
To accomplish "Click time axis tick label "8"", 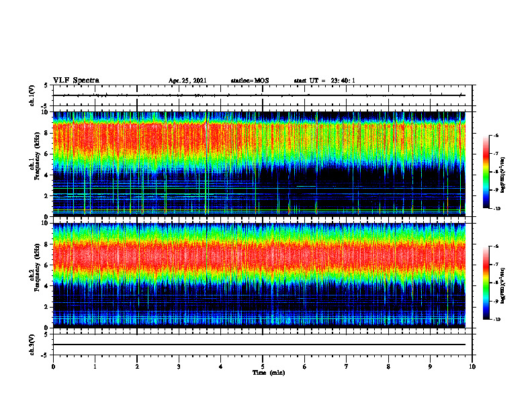I will coord(388,367).
